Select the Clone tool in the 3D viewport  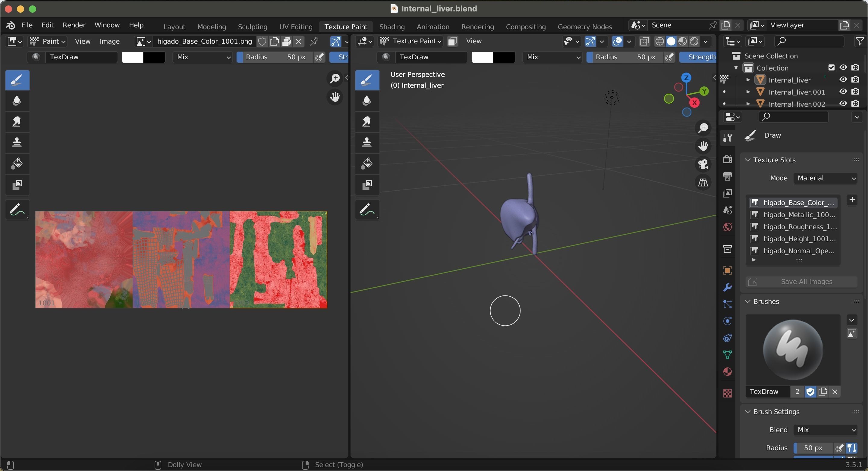click(367, 142)
